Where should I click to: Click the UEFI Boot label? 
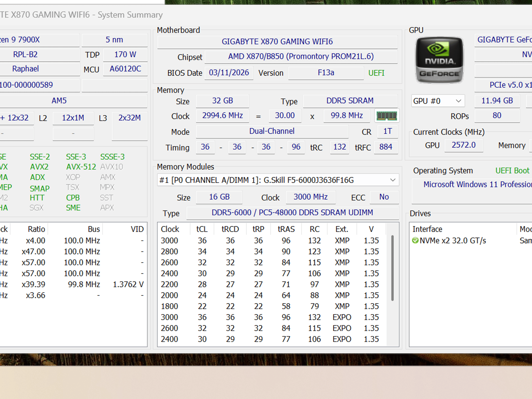click(512, 171)
